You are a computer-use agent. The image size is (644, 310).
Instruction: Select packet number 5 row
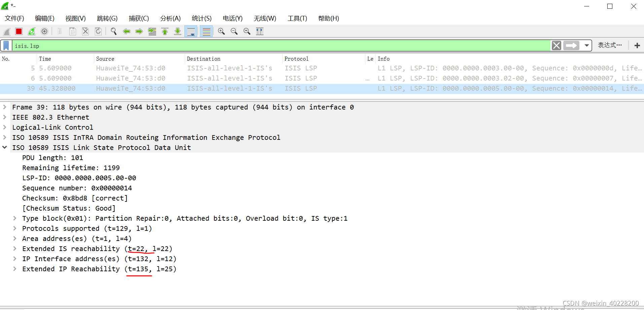coord(322,68)
